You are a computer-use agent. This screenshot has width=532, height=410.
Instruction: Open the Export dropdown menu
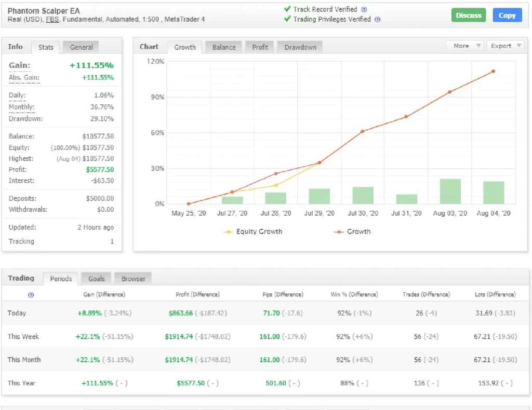pos(505,46)
